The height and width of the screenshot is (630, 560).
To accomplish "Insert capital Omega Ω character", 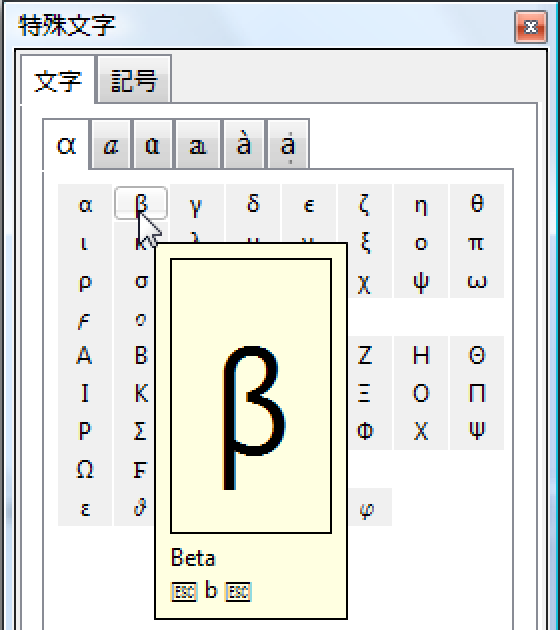I will pyautogui.click(x=85, y=469).
